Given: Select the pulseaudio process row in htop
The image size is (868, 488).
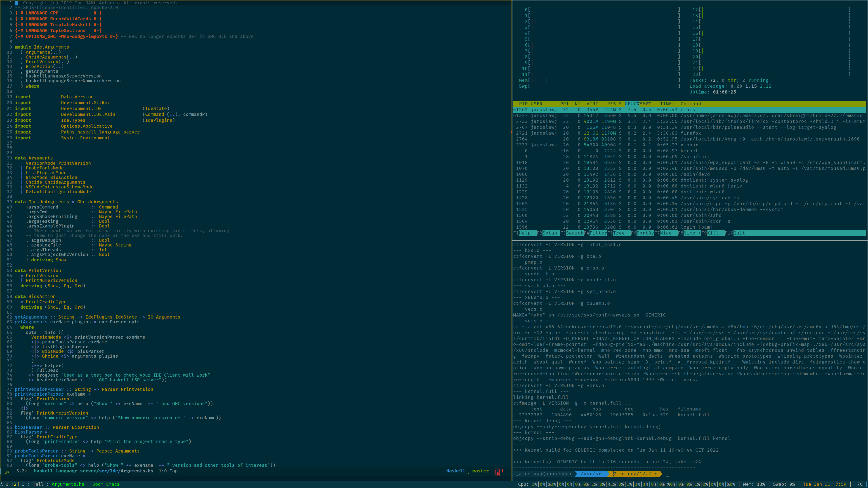Looking at the screenshot, I should [x=689, y=127].
